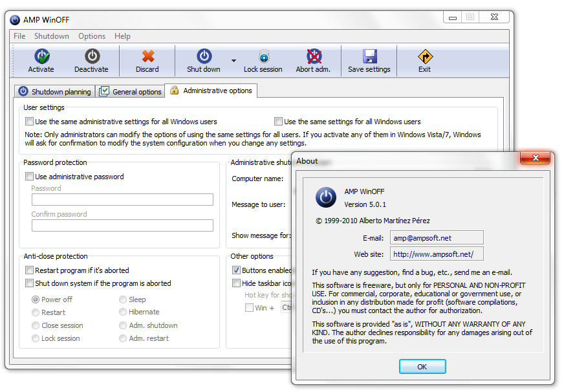Uncheck the Buttons enabled checkbox
Viewport: 564px width, 392px height.
[236, 270]
